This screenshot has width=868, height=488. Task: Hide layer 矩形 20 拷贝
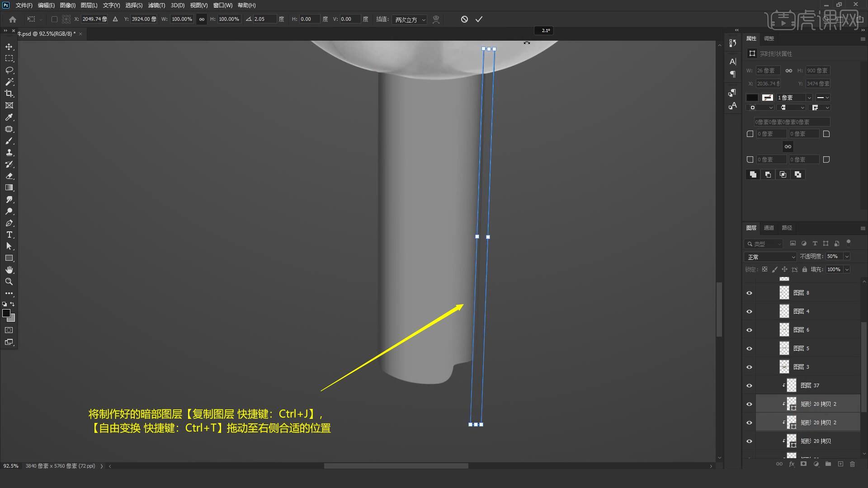pyautogui.click(x=749, y=441)
